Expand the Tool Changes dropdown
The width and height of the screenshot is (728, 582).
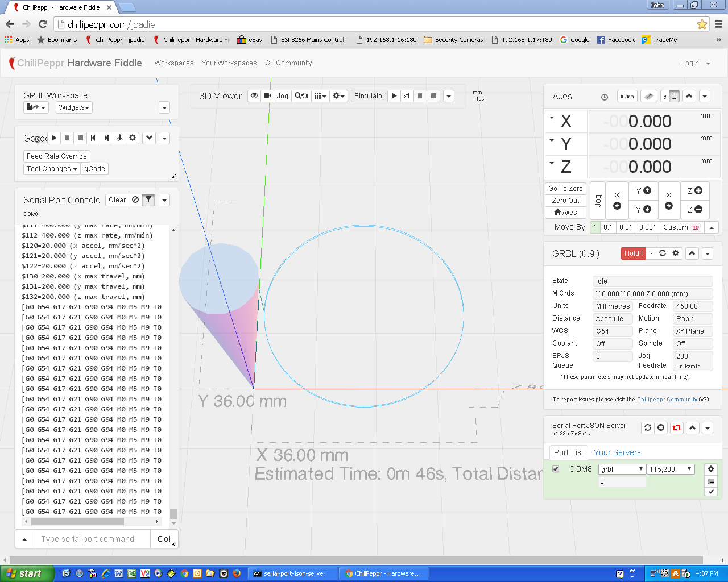point(52,169)
